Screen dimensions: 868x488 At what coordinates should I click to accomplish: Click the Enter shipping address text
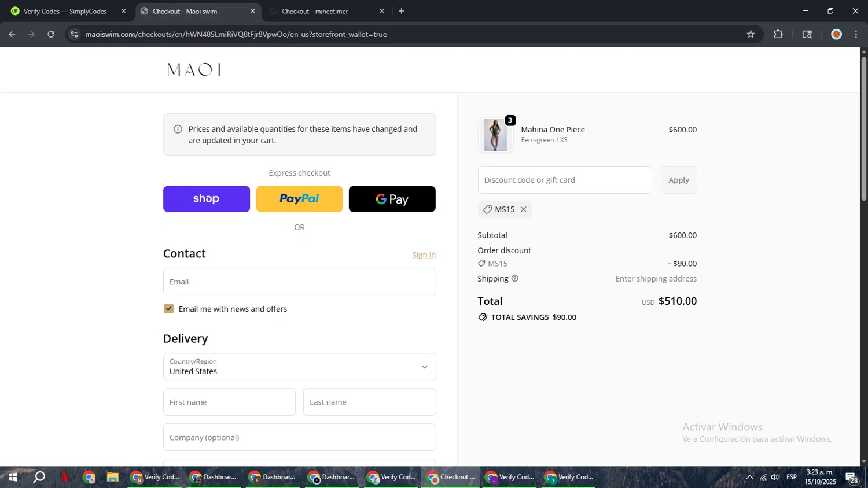(x=656, y=279)
